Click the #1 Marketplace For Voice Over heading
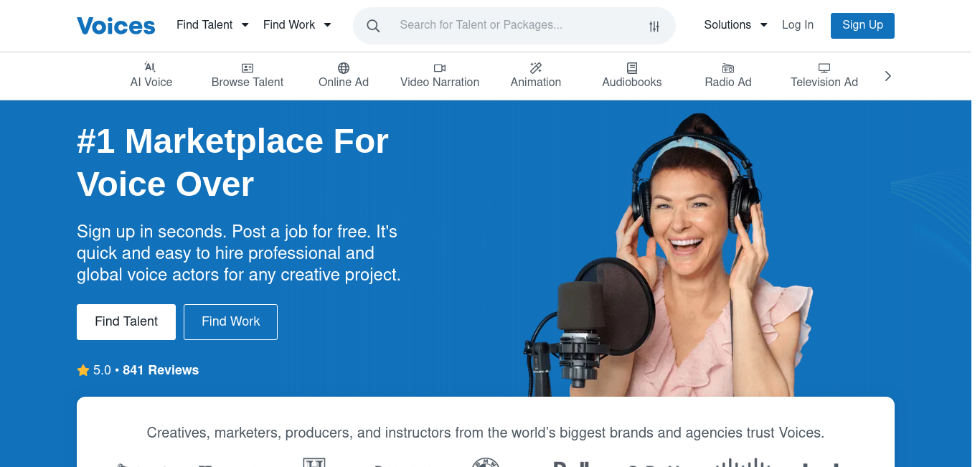This screenshot has height=467, width=980. pos(232,163)
